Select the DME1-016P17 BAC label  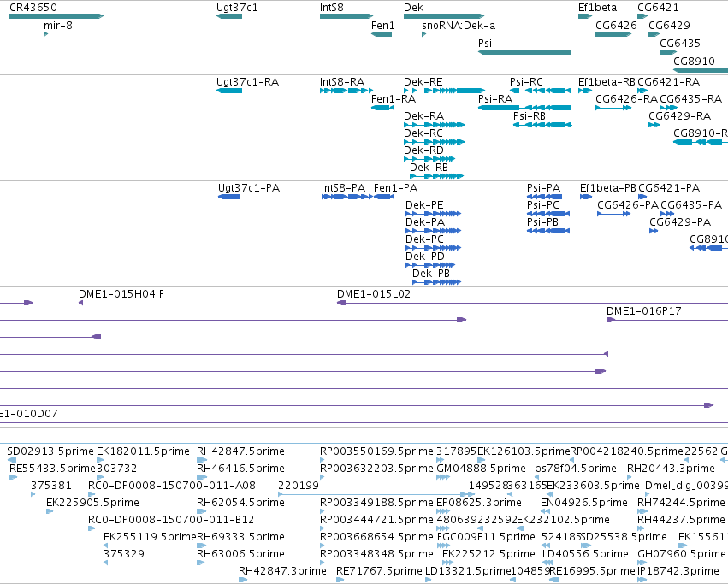pyautogui.click(x=644, y=311)
